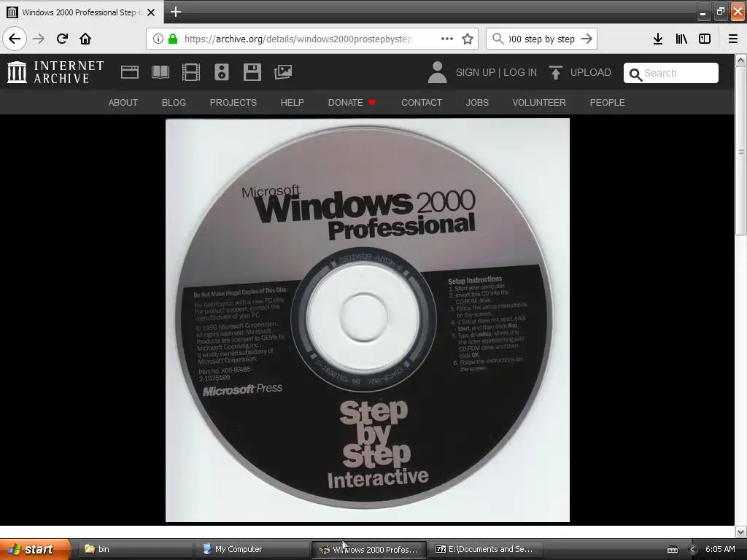The width and height of the screenshot is (747, 560).
Task: Open the HELP menu item
Action: [x=292, y=102]
